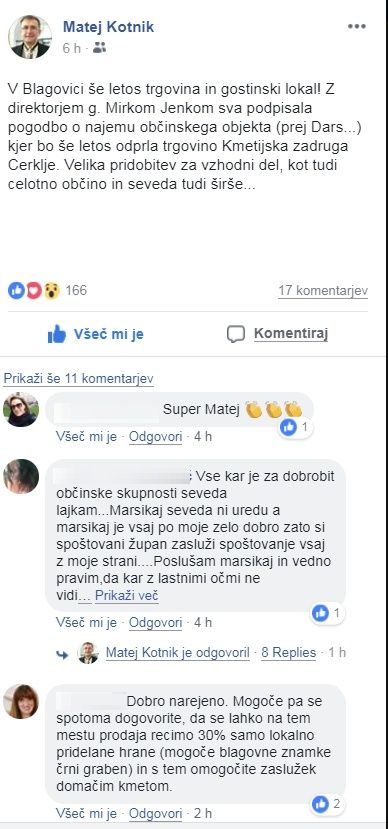The image size is (388, 829).
Task: Open Matej Kotnik profile name link
Action: [x=108, y=27]
